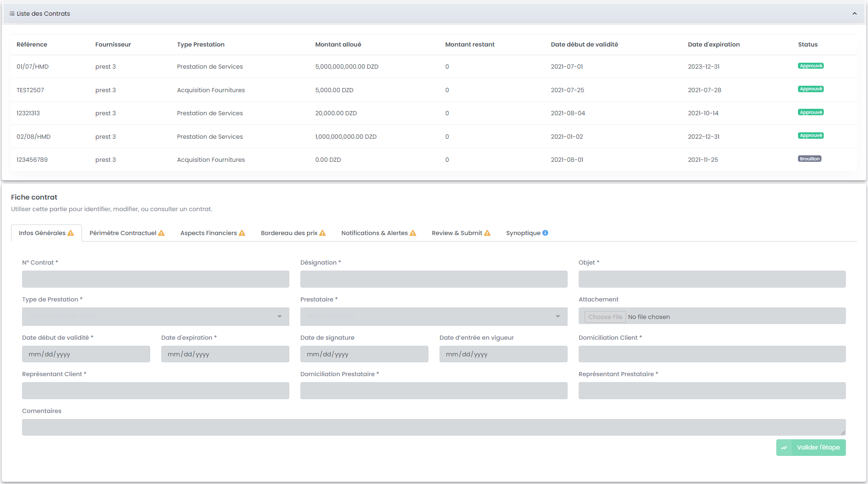Click warning icon beside Bordereau des prix
This screenshot has width=868, height=484.
(x=323, y=233)
